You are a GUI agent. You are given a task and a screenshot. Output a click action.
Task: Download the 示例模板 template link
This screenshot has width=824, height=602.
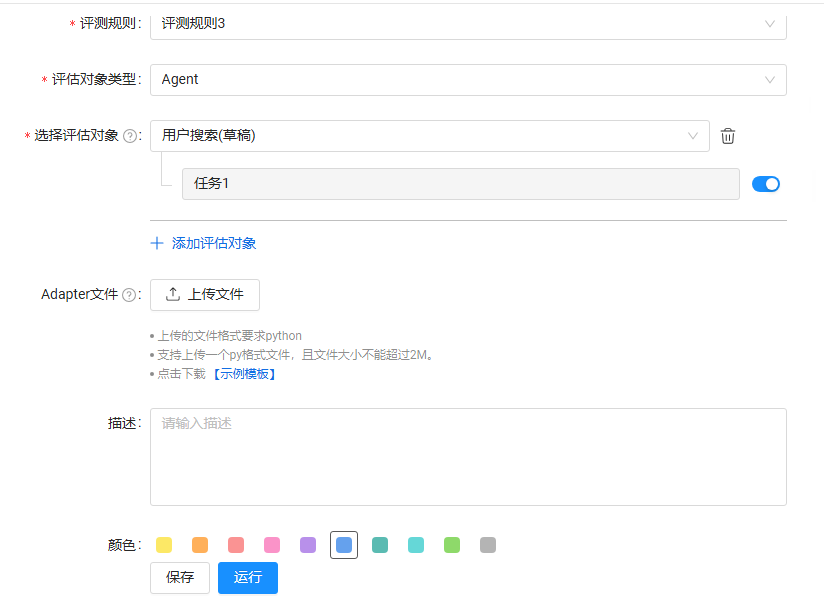(x=243, y=374)
